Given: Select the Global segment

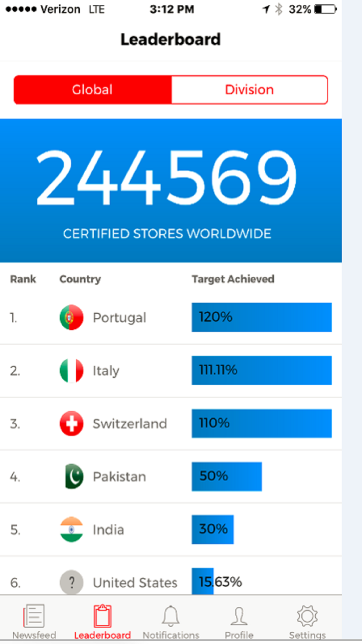Looking at the screenshot, I should [92, 90].
